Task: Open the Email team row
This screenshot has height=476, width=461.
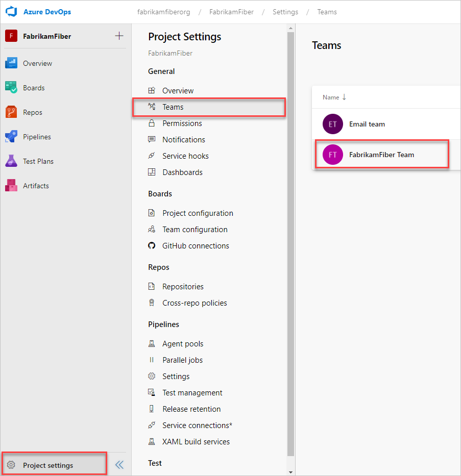Action: [386, 124]
